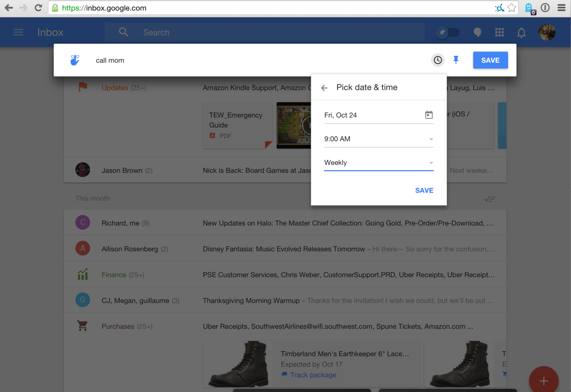Open the snooze clock icon on the reminder
The image size is (571, 392).
click(438, 60)
